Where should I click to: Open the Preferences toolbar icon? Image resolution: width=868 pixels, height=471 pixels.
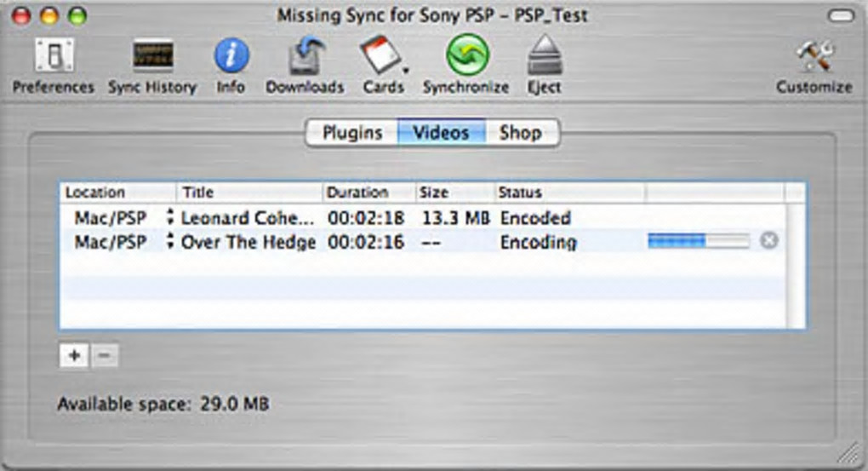click(x=53, y=58)
